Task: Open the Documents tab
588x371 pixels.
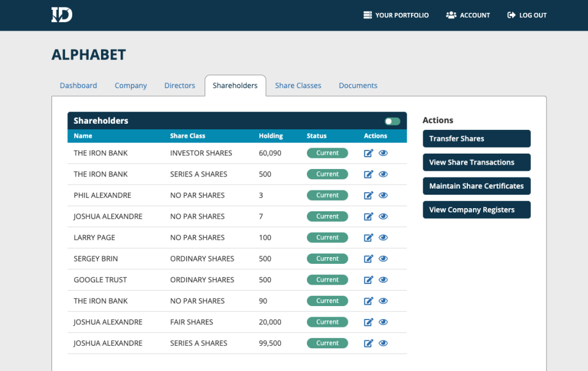Action: [358, 85]
